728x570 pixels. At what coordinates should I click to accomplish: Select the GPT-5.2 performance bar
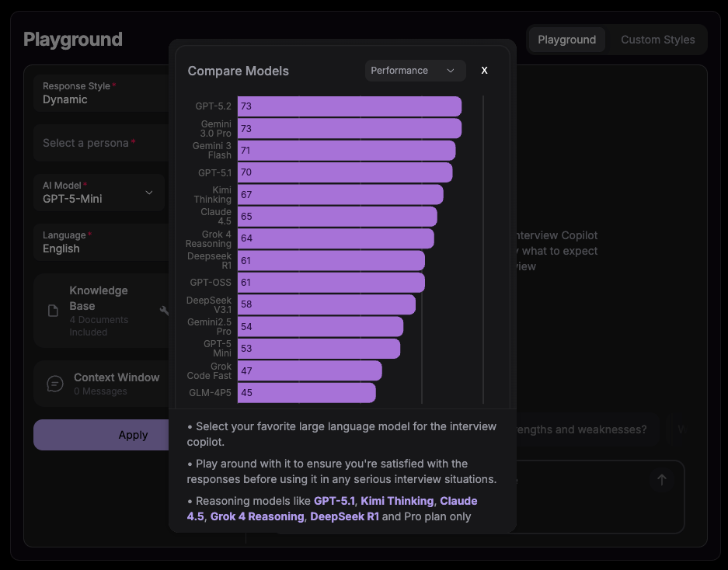coord(349,106)
